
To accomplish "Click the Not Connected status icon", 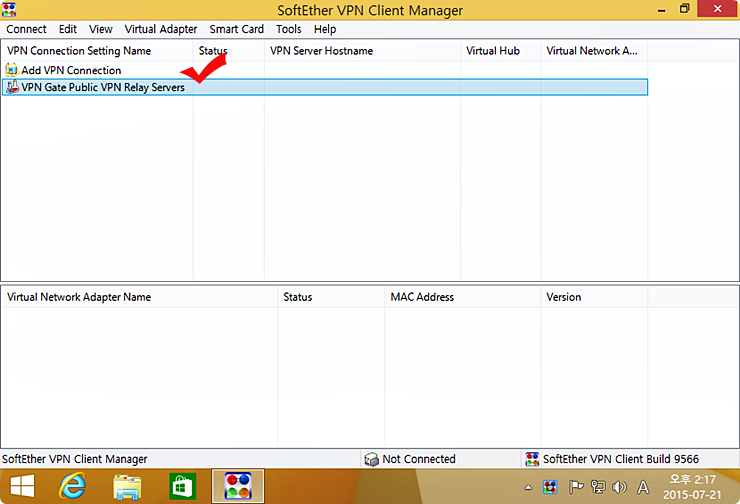I will point(372,459).
